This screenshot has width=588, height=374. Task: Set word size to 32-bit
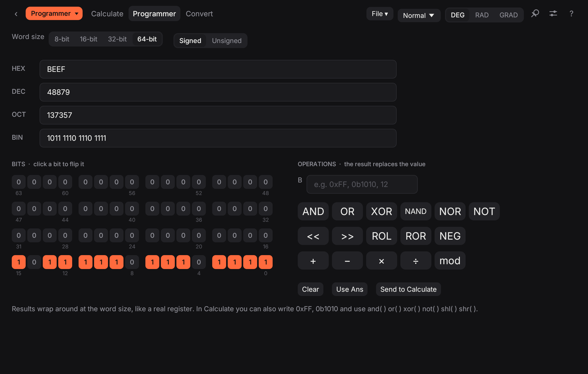pyautogui.click(x=117, y=39)
